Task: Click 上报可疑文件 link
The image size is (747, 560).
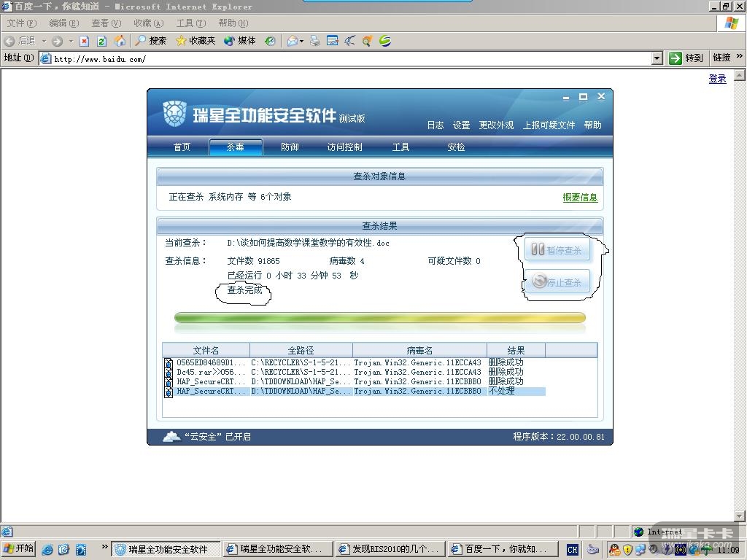Action: click(549, 125)
